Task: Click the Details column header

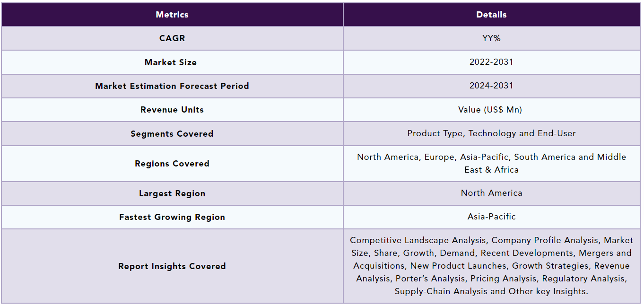Action: [492, 15]
